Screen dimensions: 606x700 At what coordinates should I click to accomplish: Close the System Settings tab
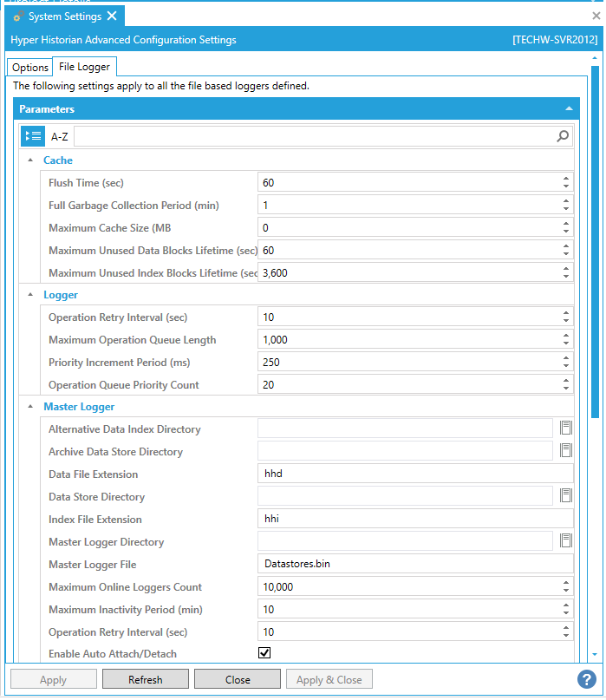click(x=112, y=16)
